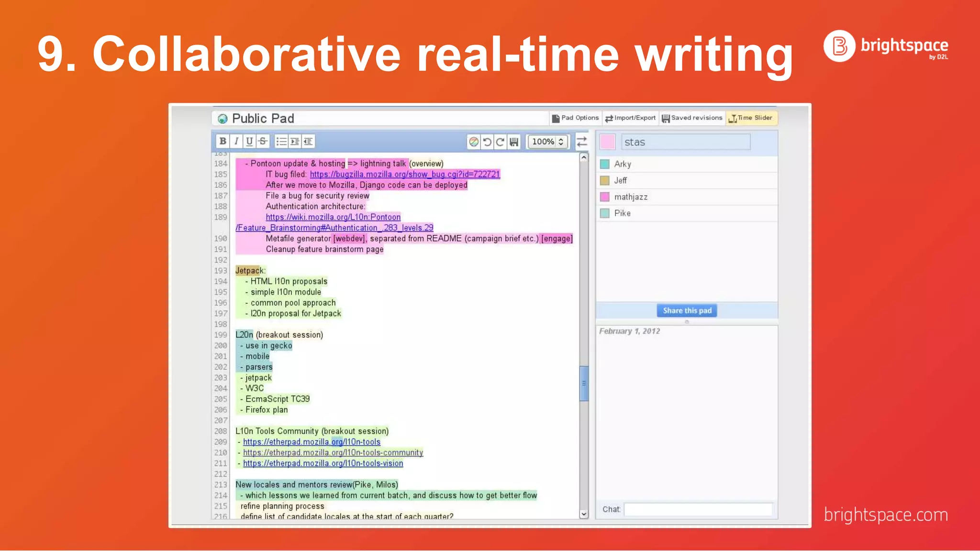The image size is (980, 551).
Task: Click the brightspace.com text
Action: tap(886, 515)
